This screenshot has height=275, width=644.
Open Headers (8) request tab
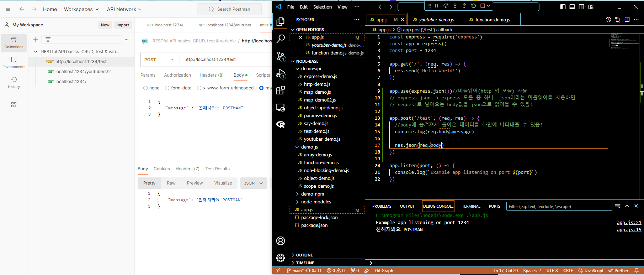coord(212,75)
